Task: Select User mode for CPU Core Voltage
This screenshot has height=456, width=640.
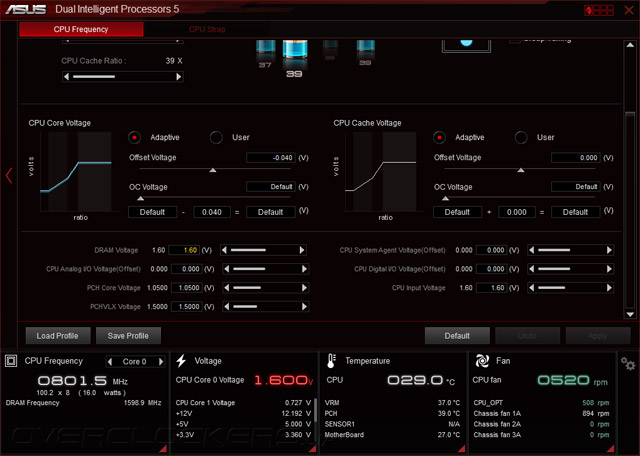Action: [x=216, y=138]
